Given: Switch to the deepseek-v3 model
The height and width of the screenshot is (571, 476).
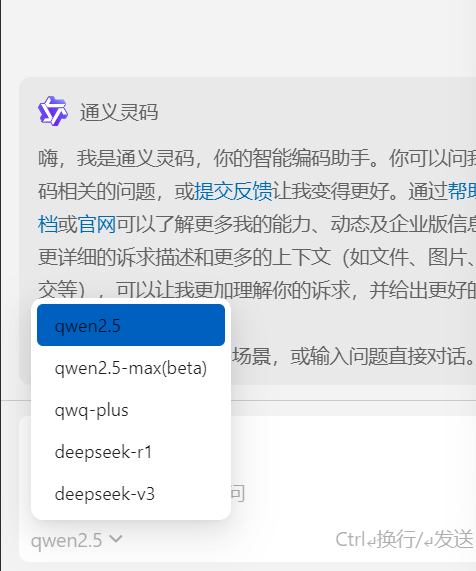Looking at the screenshot, I should coord(131,494).
